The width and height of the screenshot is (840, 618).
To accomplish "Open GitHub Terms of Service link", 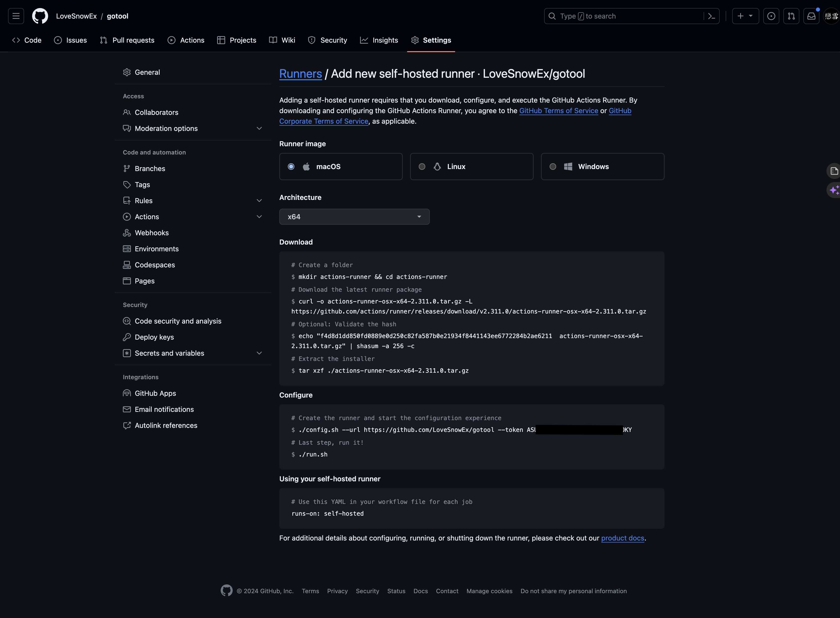I will click(x=558, y=111).
